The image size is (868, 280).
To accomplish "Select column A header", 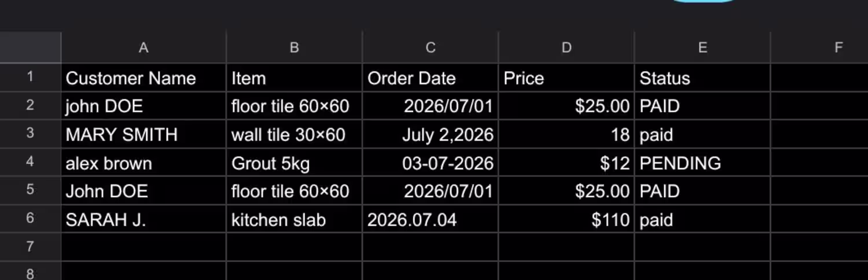I will (x=144, y=47).
